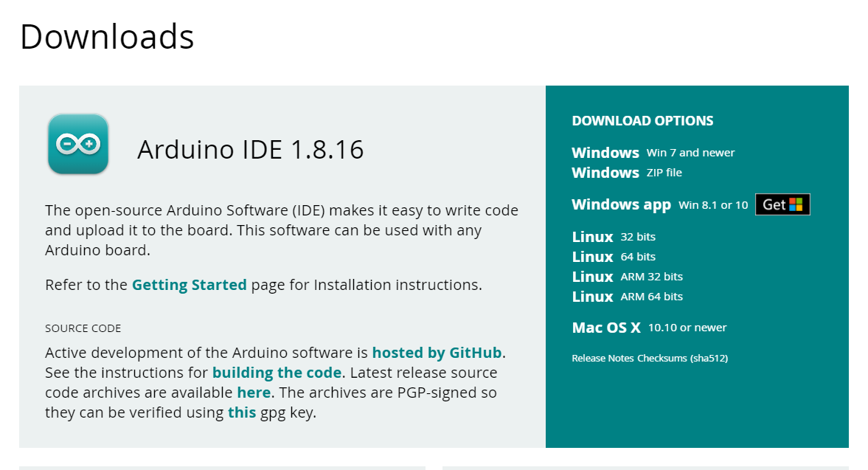Viewport: 868px width, 470px height.
Task: Download Windows installer for Win 7 and newer
Action: click(653, 153)
